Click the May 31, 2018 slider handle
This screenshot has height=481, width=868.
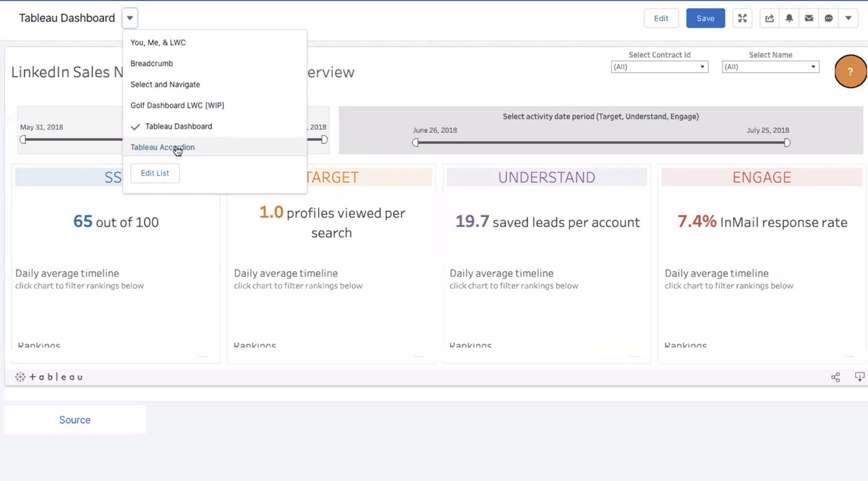pyautogui.click(x=23, y=140)
